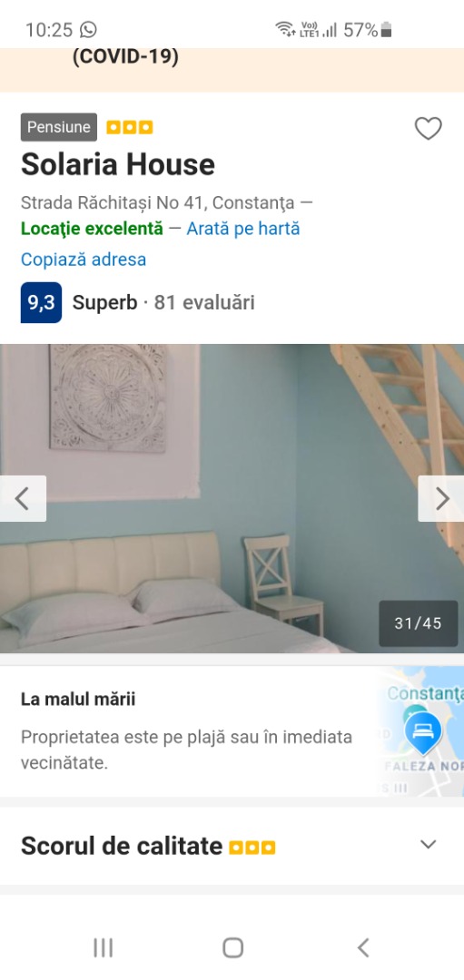Tap the Constanța map thumbnail
Viewport: 464px width, 980px height.
click(421, 732)
